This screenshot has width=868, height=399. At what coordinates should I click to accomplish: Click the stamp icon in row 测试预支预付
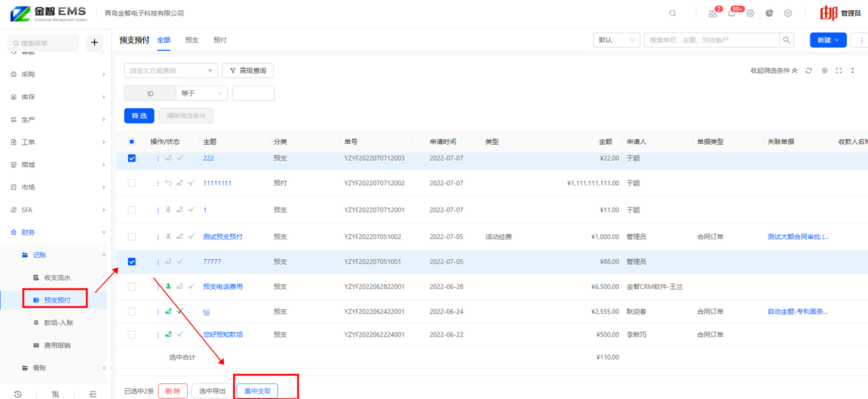pos(169,237)
